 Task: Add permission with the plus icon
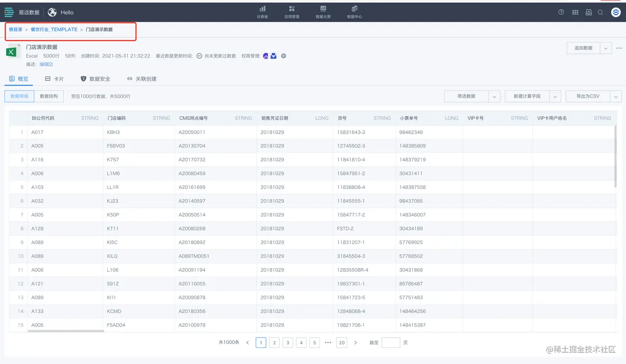(283, 56)
